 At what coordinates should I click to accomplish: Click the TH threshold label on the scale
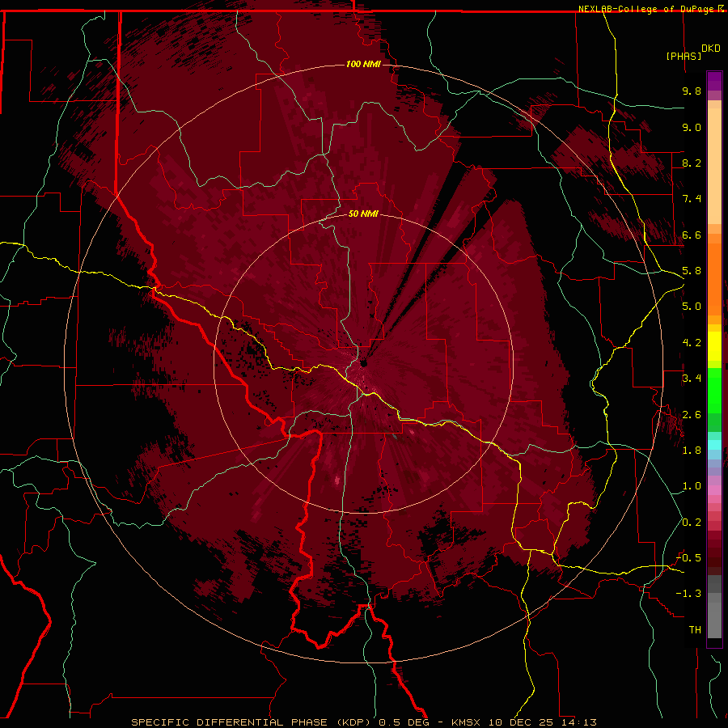695,630
